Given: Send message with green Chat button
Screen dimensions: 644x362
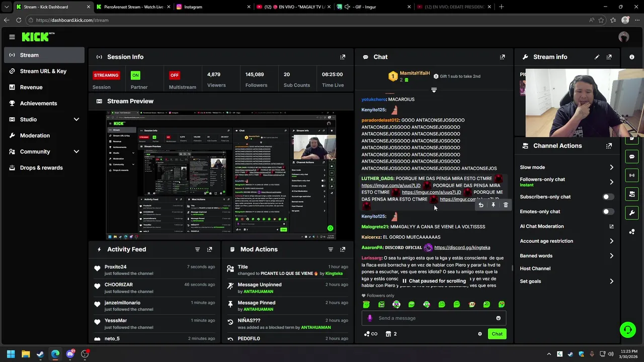Looking at the screenshot, I should tap(497, 334).
